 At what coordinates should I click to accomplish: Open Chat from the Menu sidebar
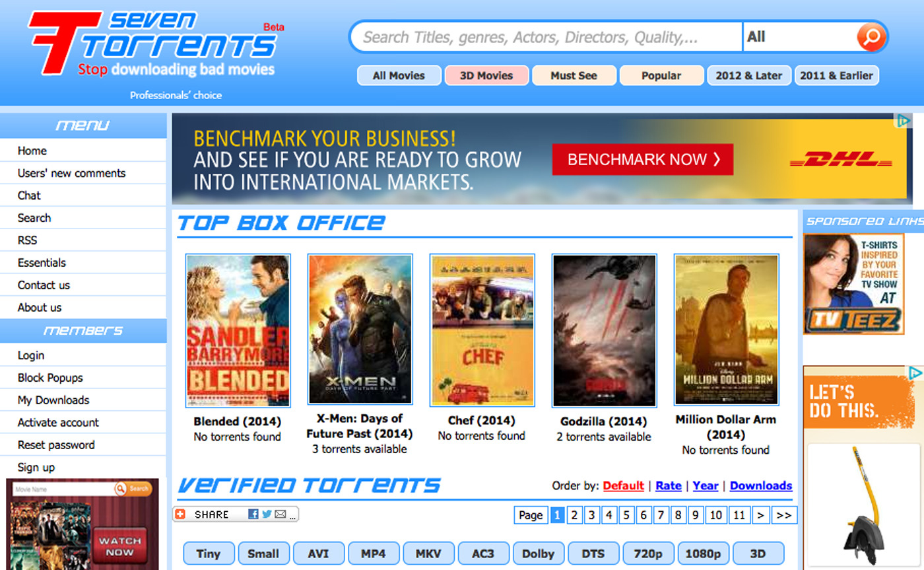29,196
